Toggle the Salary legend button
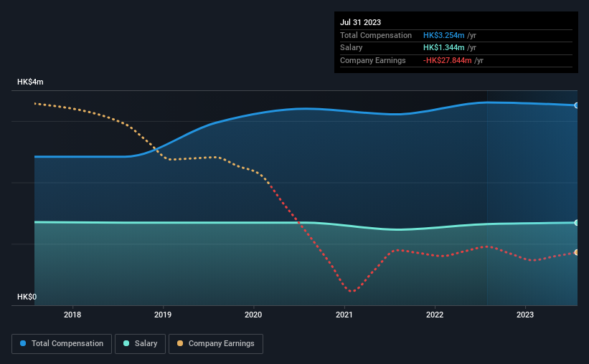 [140, 344]
